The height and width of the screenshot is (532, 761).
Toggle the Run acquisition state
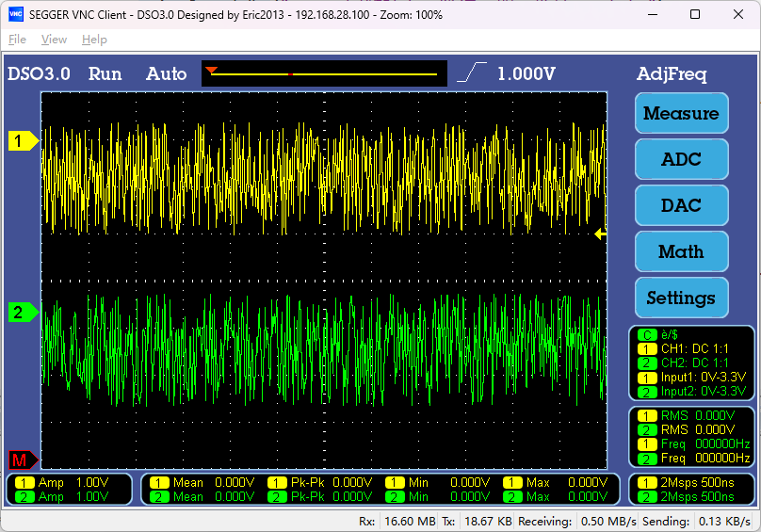tap(105, 74)
